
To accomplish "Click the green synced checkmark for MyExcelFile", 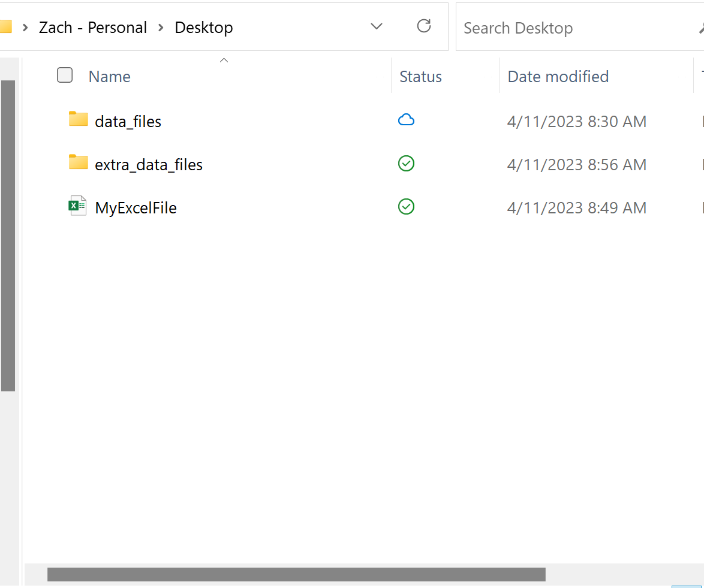I will 407,206.
